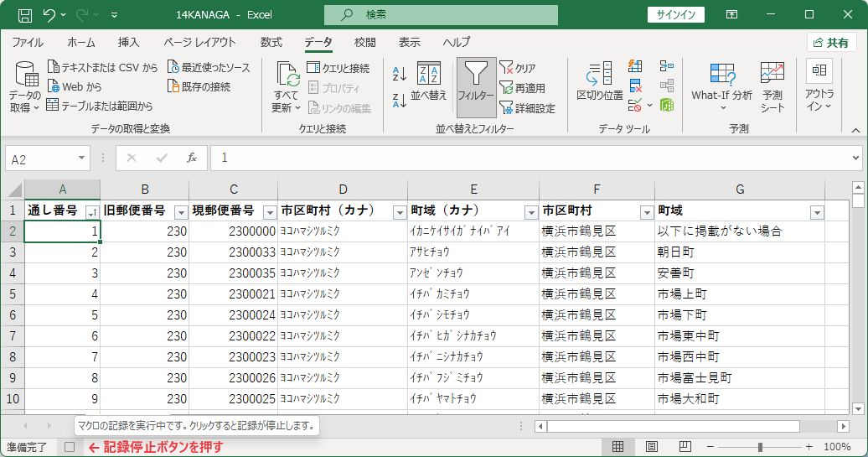
Task: Switch to Page Break Preview icon
Action: pyautogui.click(x=685, y=446)
